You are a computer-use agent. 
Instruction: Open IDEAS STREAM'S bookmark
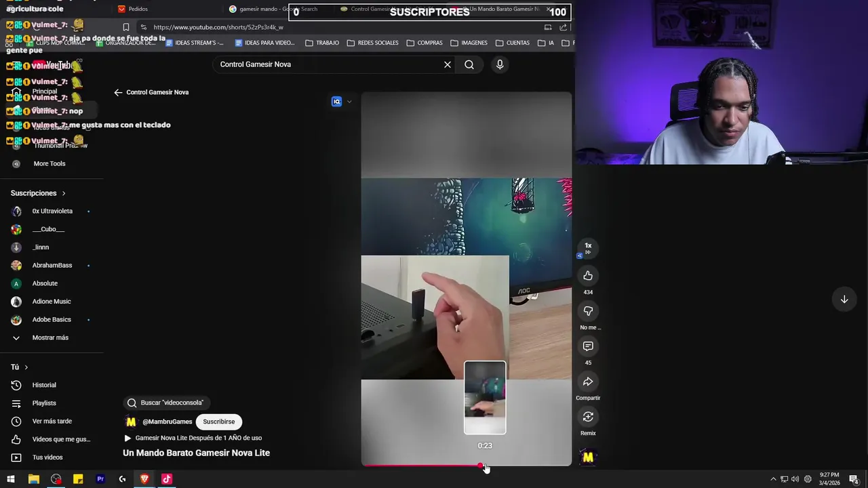click(193, 43)
